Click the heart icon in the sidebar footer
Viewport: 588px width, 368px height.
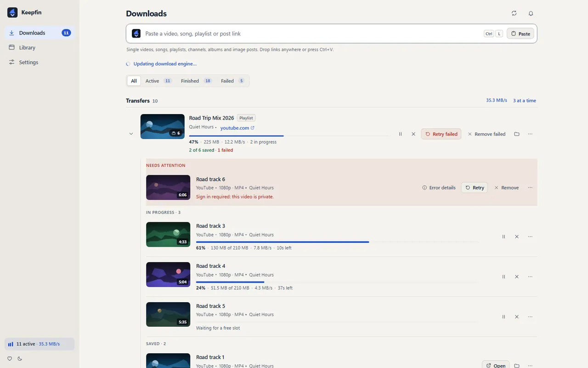click(x=10, y=358)
